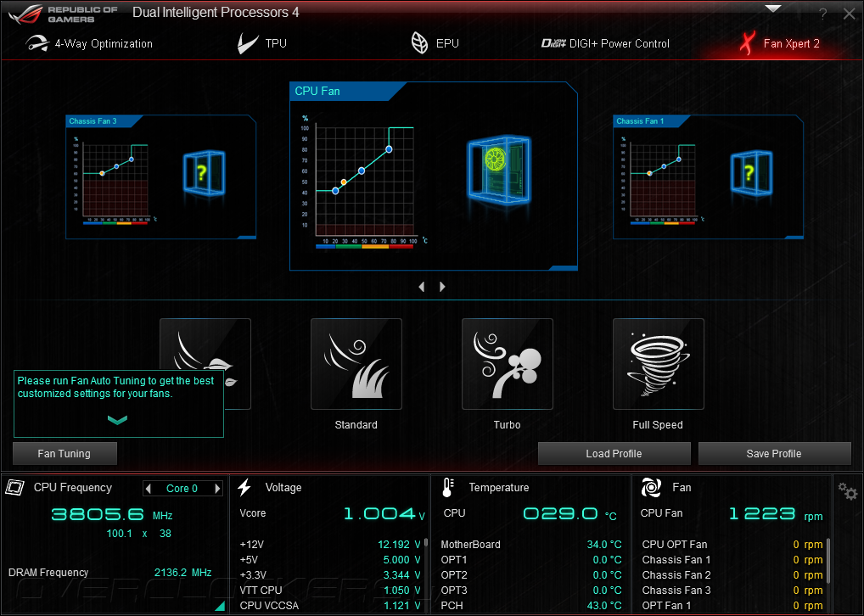
Task: Open the EPU tab
Action: tap(435, 43)
